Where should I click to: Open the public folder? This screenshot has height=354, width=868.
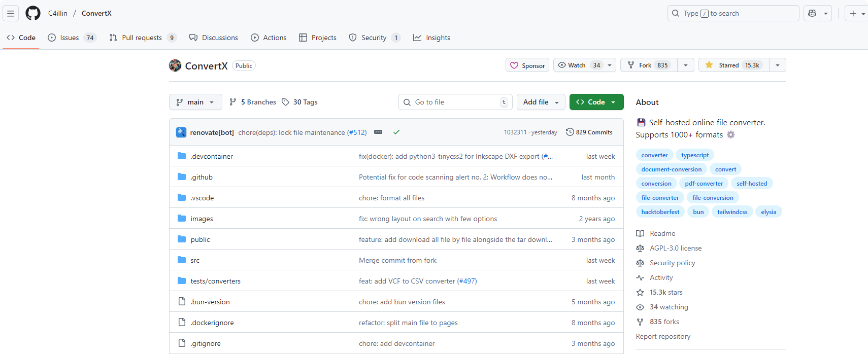point(200,239)
